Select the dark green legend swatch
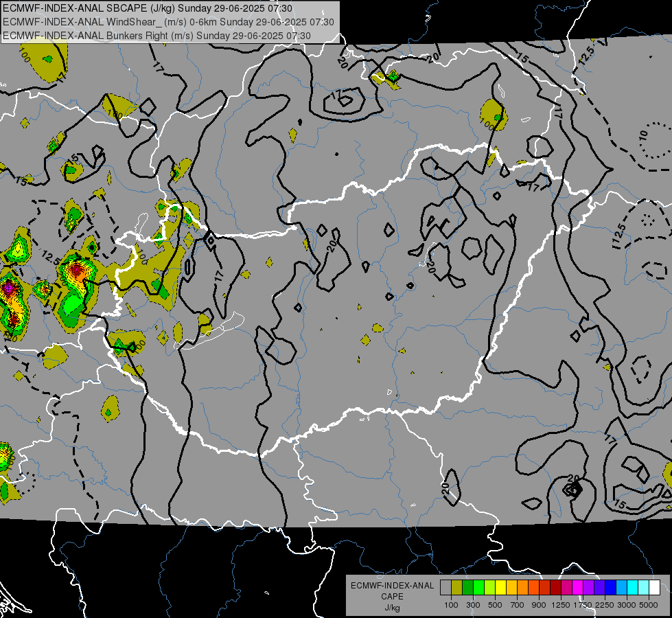This screenshot has height=618, width=672. coord(467,587)
